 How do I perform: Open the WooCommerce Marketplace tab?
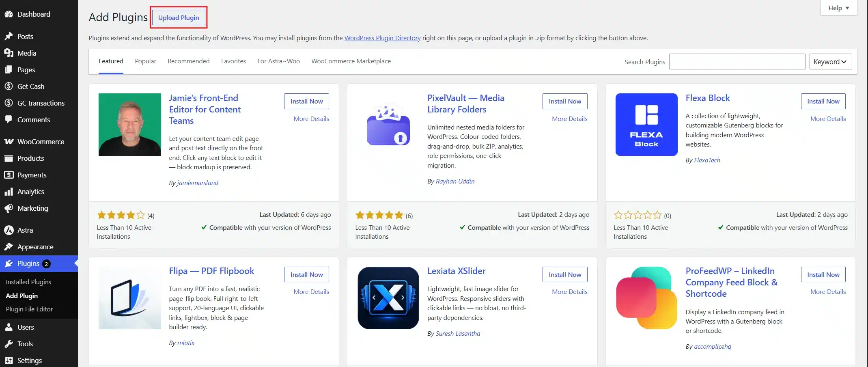point(351,61)
